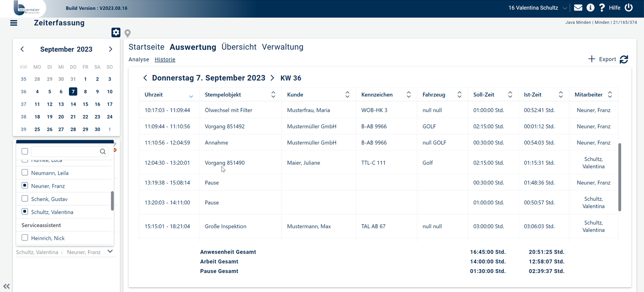The width and height of the screenshot is (644, 292).
Task: Click the Export button
Action: [x=607, y=59]
